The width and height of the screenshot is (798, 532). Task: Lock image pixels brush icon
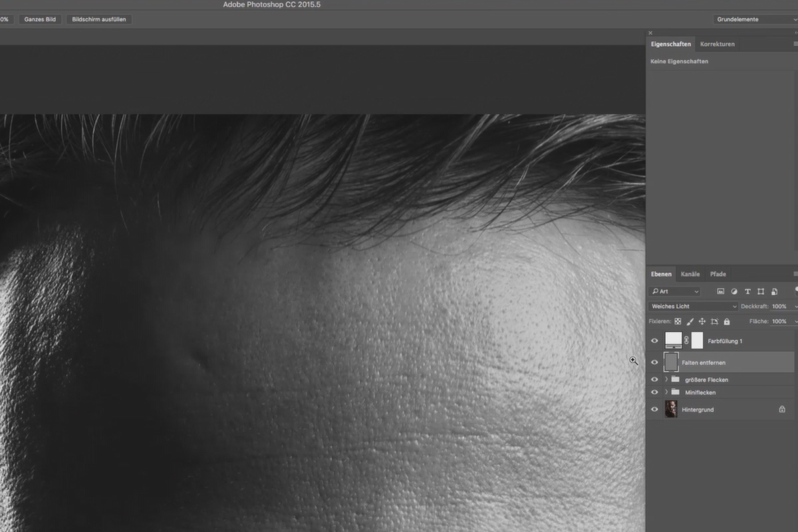coord(690,321)
